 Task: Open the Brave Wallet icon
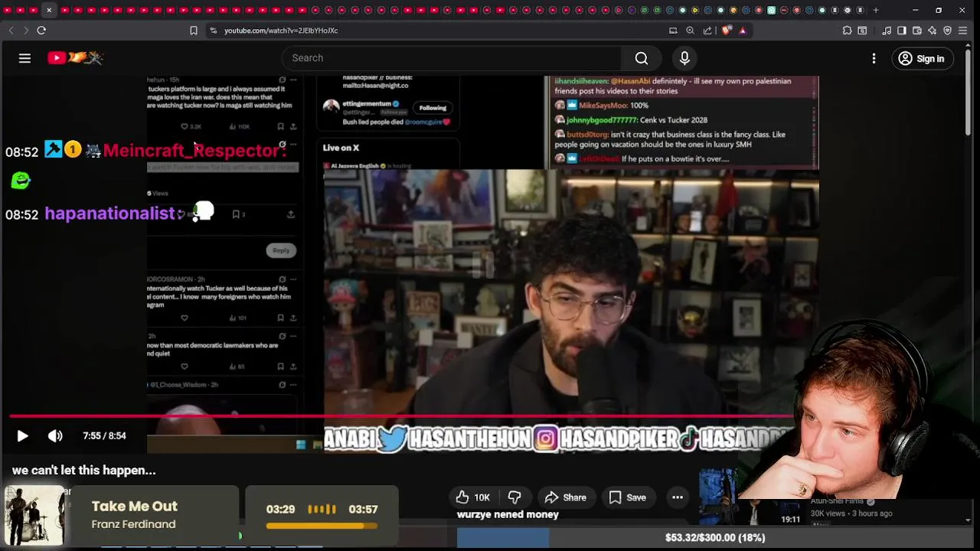[x=917, y=31]
